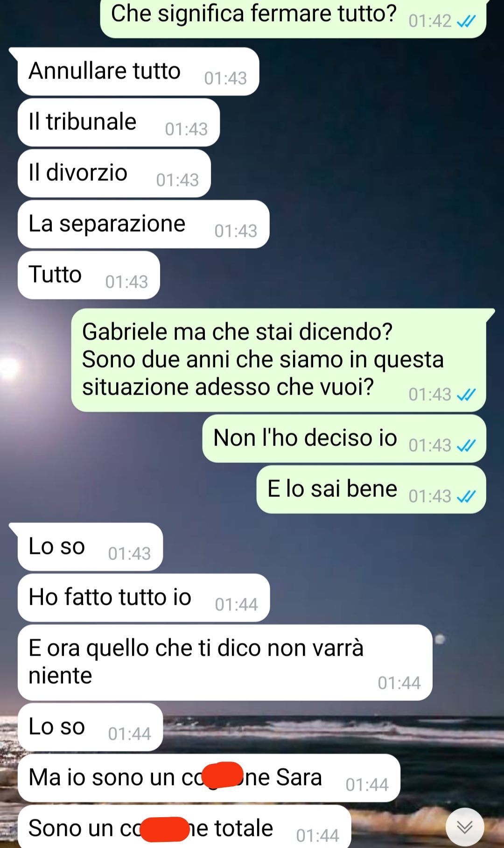This screenshot has height=848, width=504.
Task: Tap read receipt ticks on 'Che significa fermare tutto?'
Action: tap(466, 21)
